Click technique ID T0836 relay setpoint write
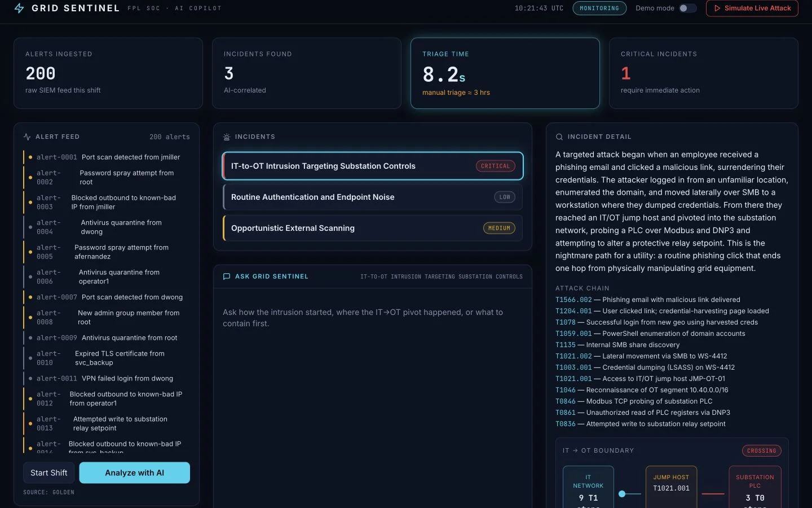812x508 pixels. pyautogui.click(x=566, y=424)
